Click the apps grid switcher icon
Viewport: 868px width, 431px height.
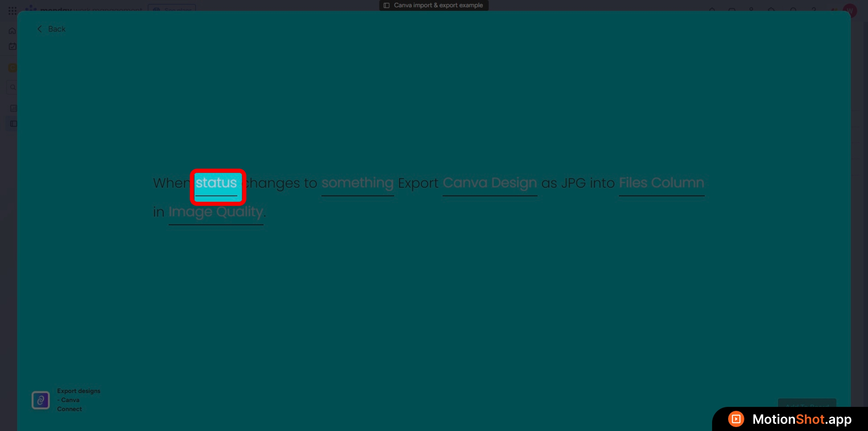click(12, 10)
